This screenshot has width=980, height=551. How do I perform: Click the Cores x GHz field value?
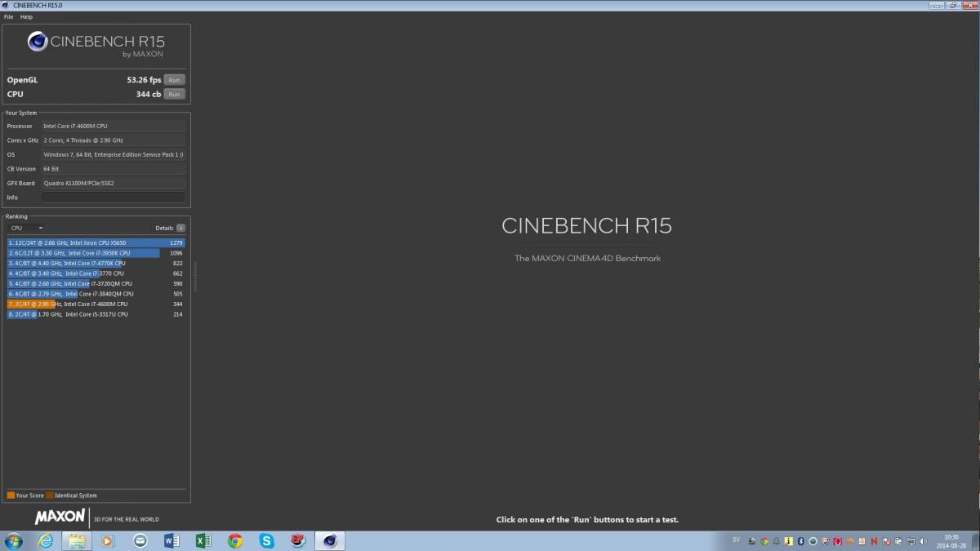pos(113,140)
